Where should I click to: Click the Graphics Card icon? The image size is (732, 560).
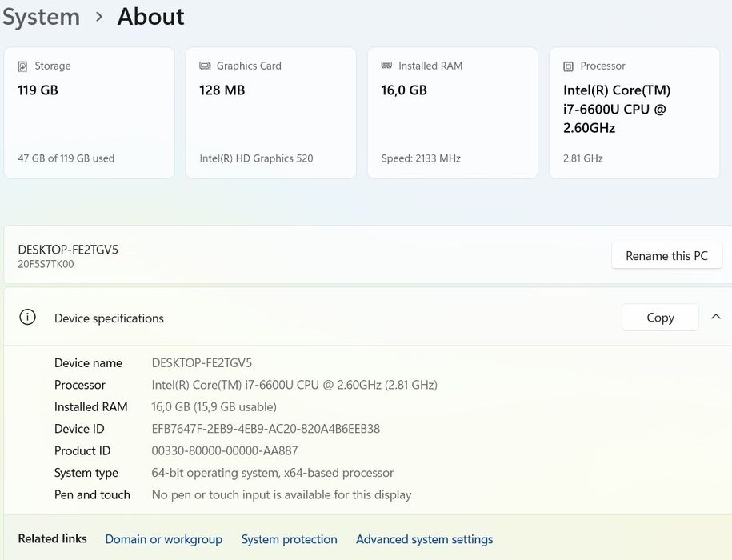tap(205, 66)
